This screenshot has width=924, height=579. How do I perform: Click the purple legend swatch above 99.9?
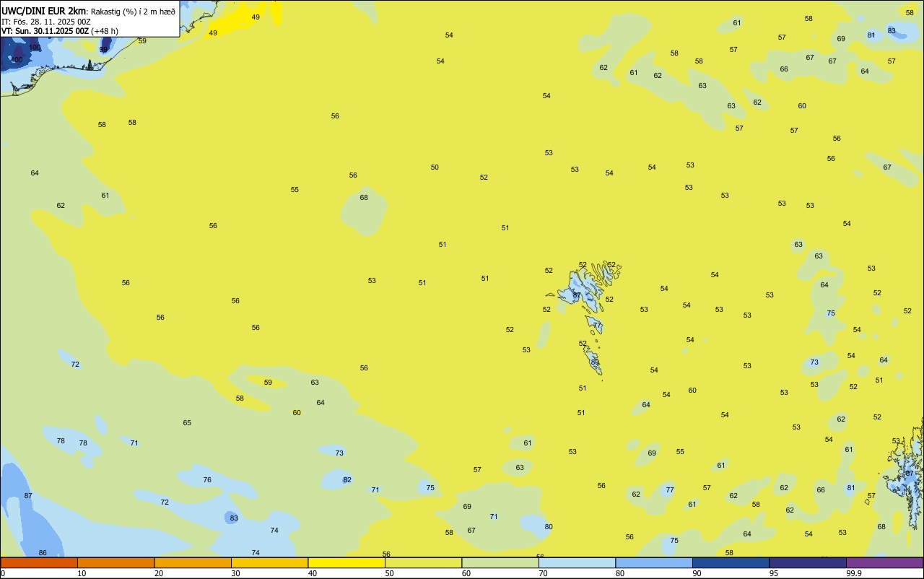tap(884, 562)
